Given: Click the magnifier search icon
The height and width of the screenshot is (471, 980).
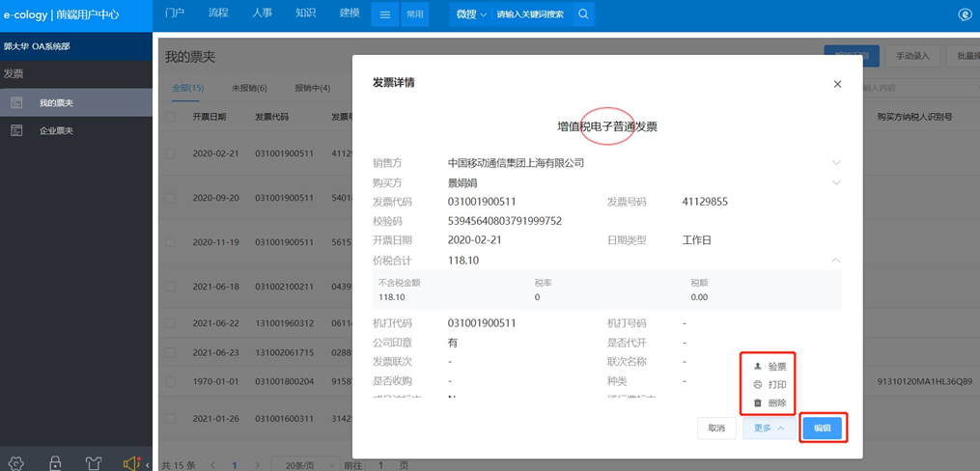Looking at the screenshot, I should click(582, 15).
